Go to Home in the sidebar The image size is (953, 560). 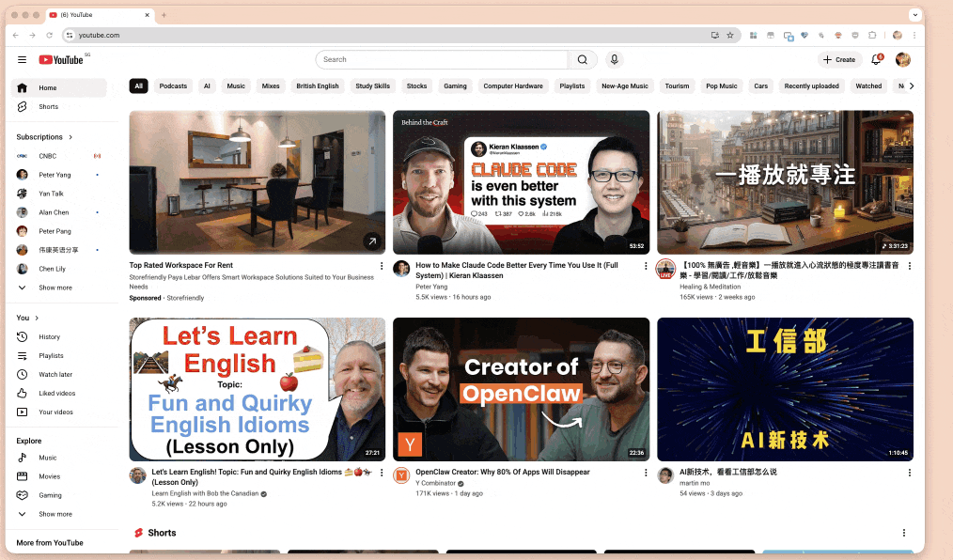pyautogui.click(x=48, y=88)
